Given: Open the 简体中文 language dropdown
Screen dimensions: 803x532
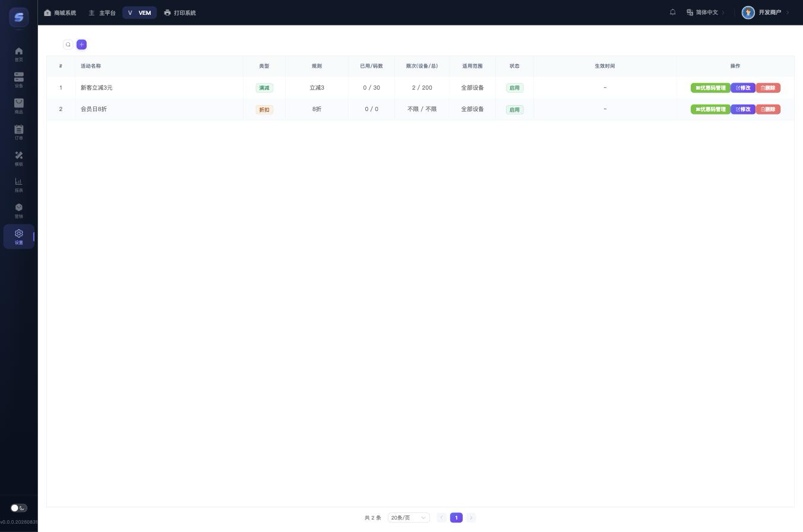Looking at the screenshot, I should 706,12.
